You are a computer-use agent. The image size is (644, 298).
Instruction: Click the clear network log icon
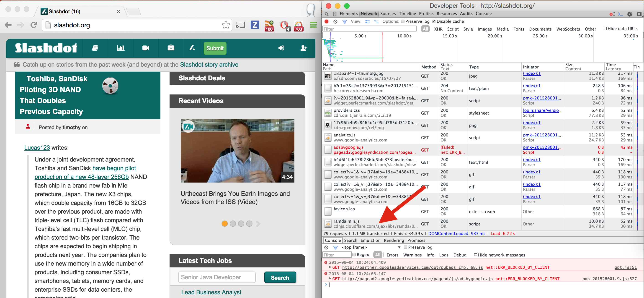(335, 21)
